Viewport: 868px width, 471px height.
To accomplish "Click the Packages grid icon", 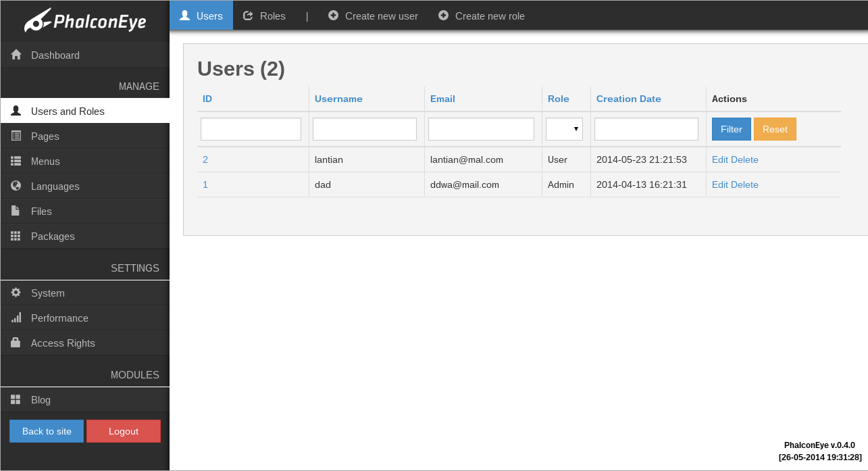I will pyautogui.click(x=16, y=236).
